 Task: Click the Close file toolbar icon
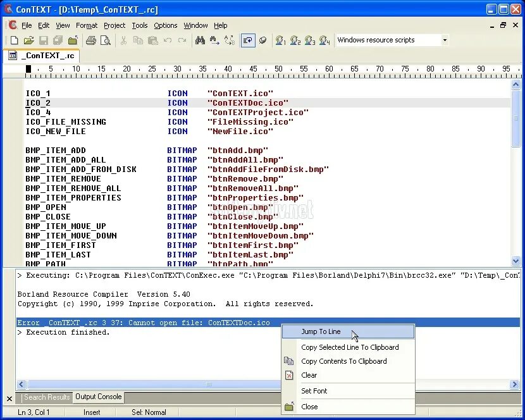(73, 40)
